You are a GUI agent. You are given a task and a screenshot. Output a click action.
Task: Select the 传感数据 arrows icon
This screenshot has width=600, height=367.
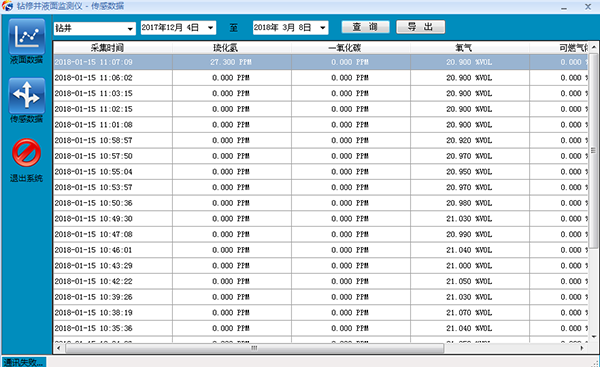[x=26, y=96]
